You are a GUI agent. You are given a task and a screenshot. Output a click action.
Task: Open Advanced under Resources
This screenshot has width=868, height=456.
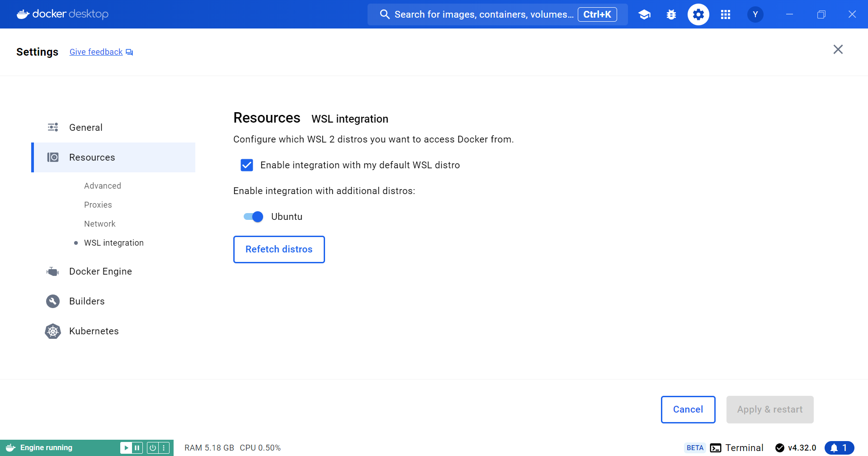point(103,186)
